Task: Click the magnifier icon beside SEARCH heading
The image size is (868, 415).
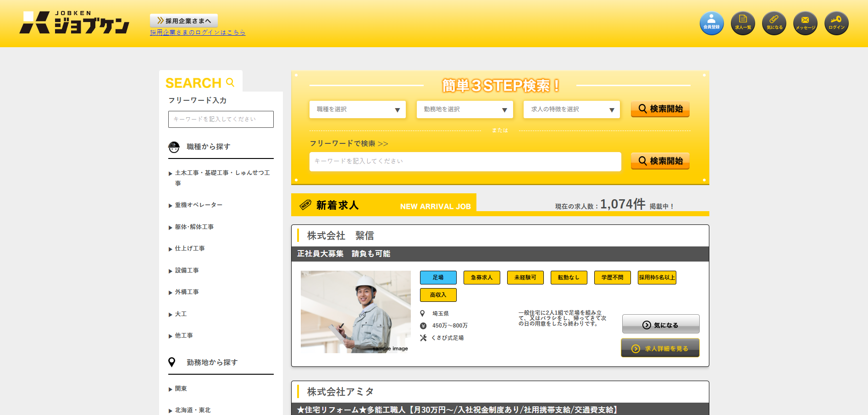Action: coord(230,82)
